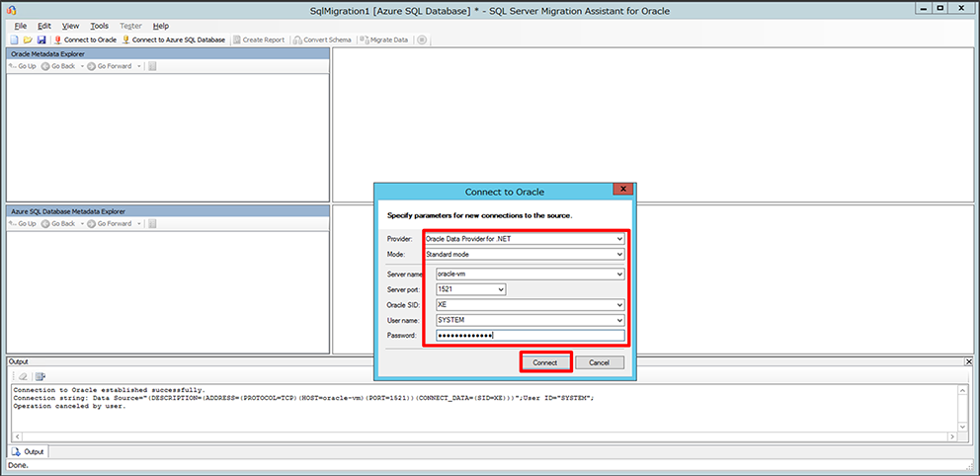
Task: Click the second icon in Output panel toolbar
Action: tap(41, 376)
